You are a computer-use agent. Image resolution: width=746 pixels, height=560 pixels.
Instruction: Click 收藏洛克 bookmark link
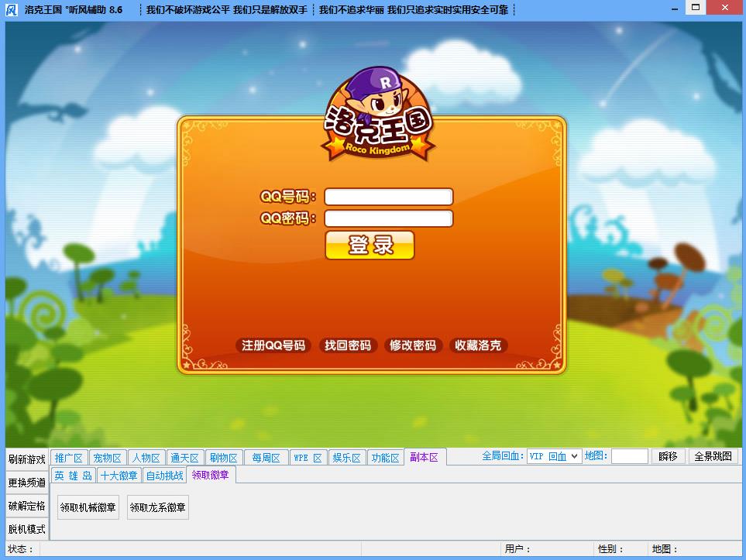tap(478, 345)
